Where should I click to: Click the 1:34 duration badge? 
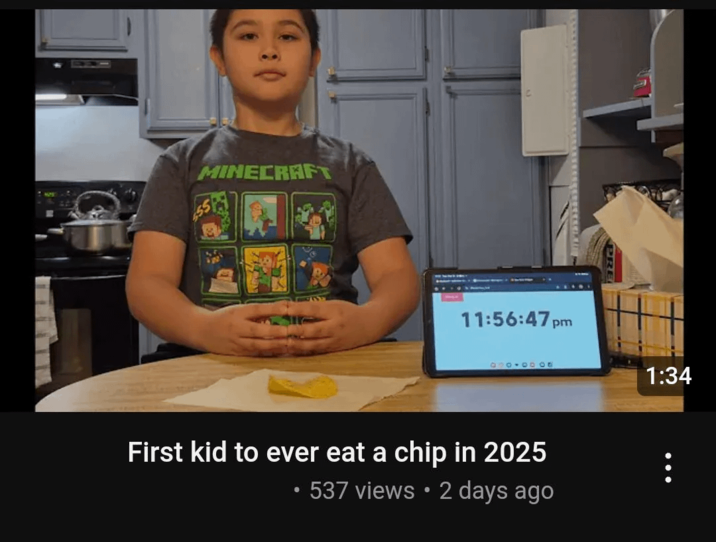pyautogui.click(x=668, y=376)
